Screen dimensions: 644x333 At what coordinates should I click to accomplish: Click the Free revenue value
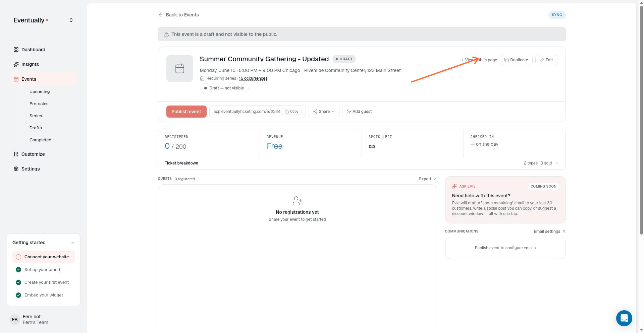(x=274, y=146)
